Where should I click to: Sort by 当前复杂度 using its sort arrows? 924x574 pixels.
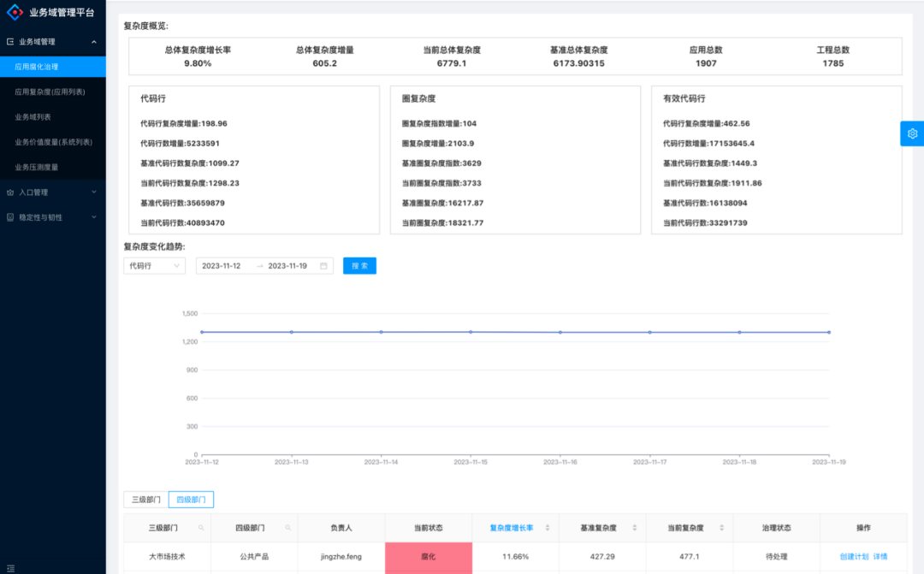click(722, 528)
